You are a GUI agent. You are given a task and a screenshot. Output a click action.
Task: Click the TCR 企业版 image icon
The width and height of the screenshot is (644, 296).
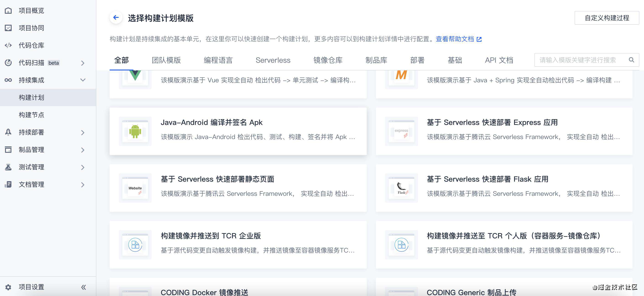point(135,245)
